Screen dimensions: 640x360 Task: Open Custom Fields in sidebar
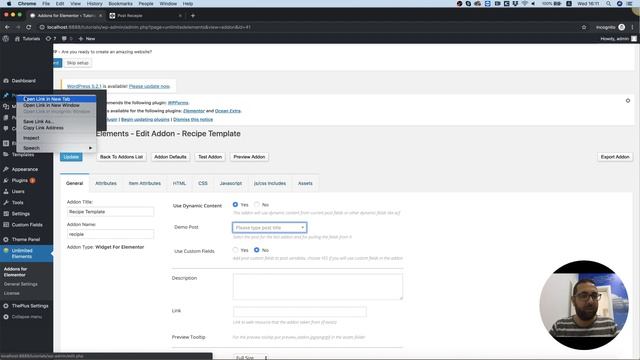click(27, 224)
